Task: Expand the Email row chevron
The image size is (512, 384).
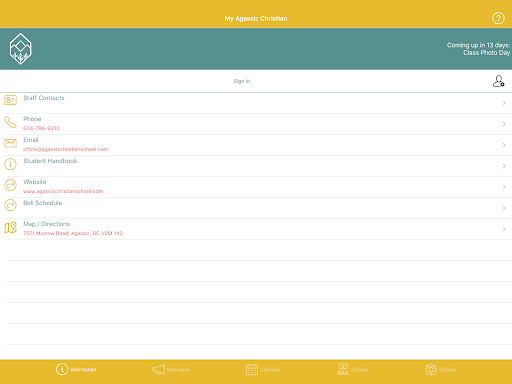Action: (x=504, y=145)
